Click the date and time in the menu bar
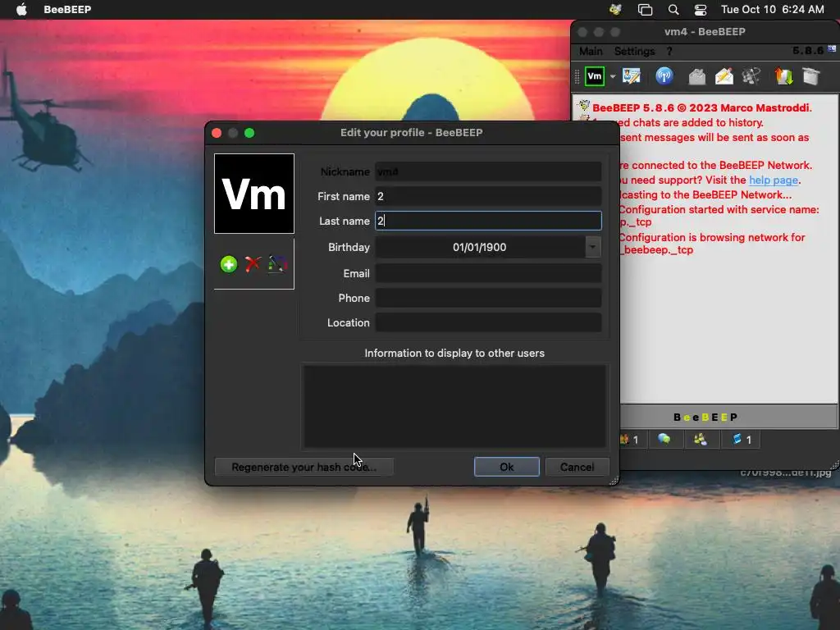840x630 pixels. 773,9
